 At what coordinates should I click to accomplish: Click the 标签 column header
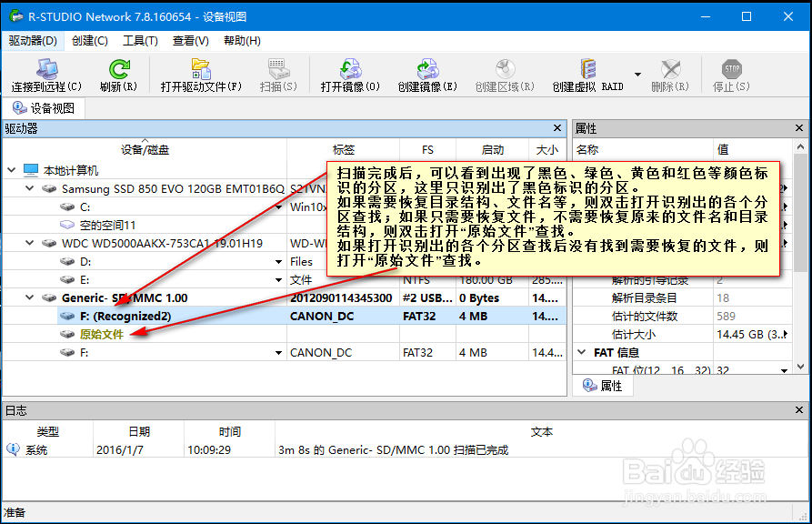(343, 149)
